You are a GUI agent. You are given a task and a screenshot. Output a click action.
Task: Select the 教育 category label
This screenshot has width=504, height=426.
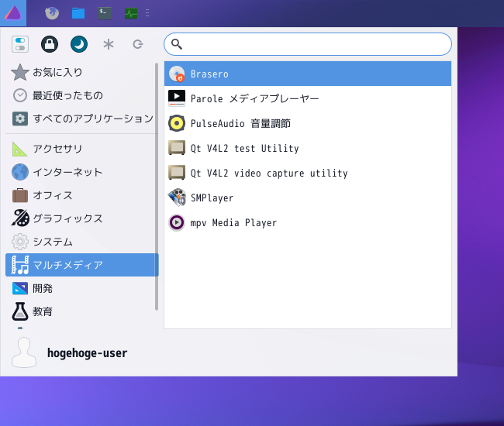tap(43, 311)
